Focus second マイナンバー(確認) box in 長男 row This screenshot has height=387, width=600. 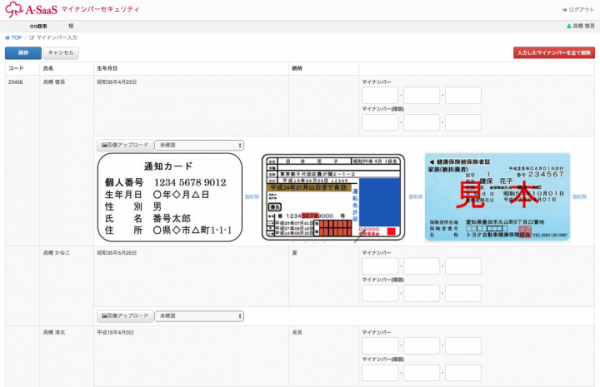tap(422, 373)
